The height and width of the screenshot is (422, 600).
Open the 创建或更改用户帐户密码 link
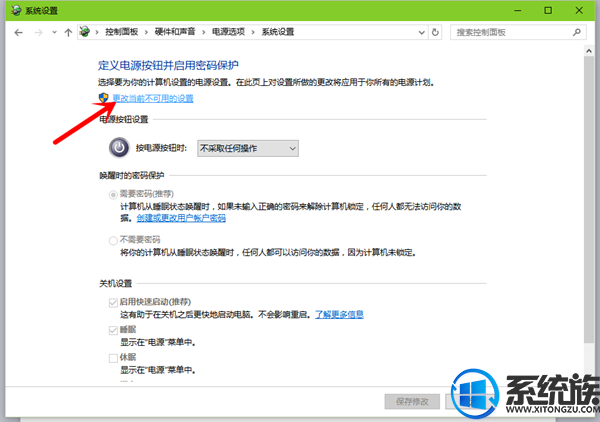click(x=181, y=218)
